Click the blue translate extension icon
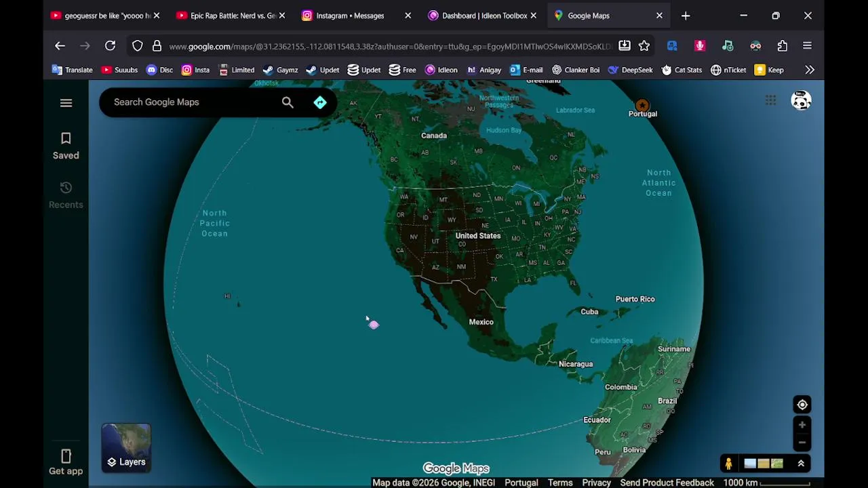The image size is (868, 488). [x=672, y=46]
